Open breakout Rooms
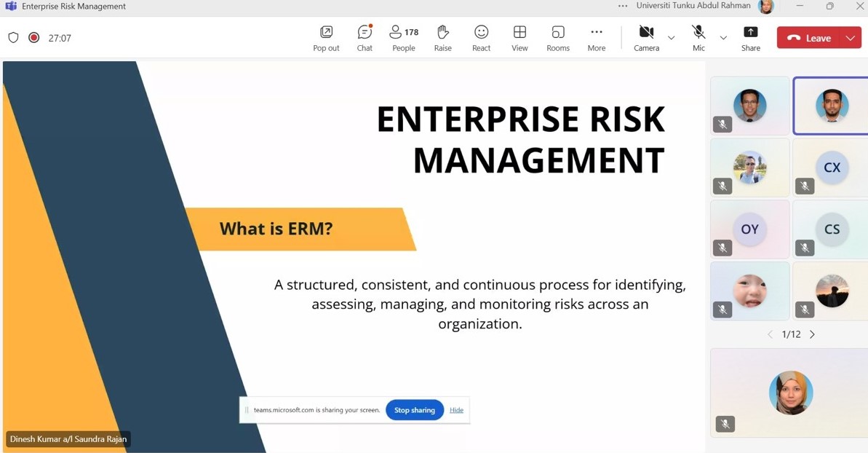 pos(558,38)
